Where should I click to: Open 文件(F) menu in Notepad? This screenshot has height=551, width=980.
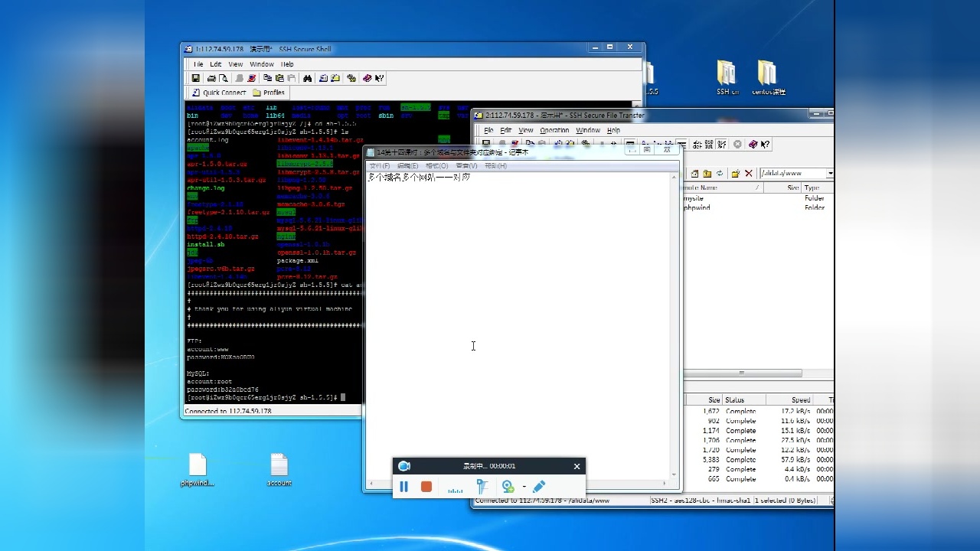coord(380,165)
